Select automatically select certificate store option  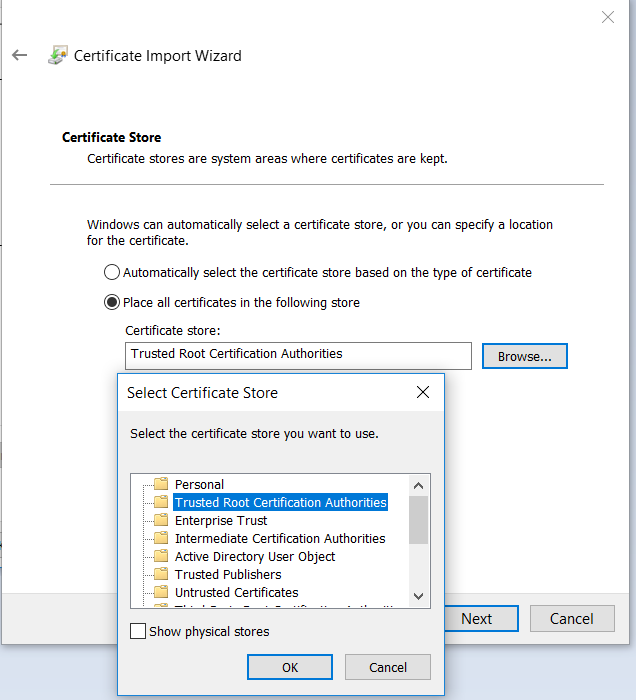click(112, 273)
